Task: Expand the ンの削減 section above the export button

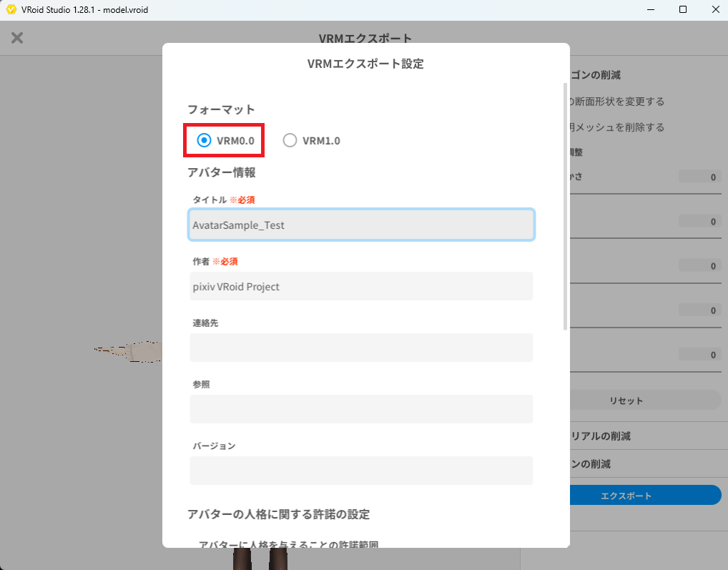Action: coord(591,463)
